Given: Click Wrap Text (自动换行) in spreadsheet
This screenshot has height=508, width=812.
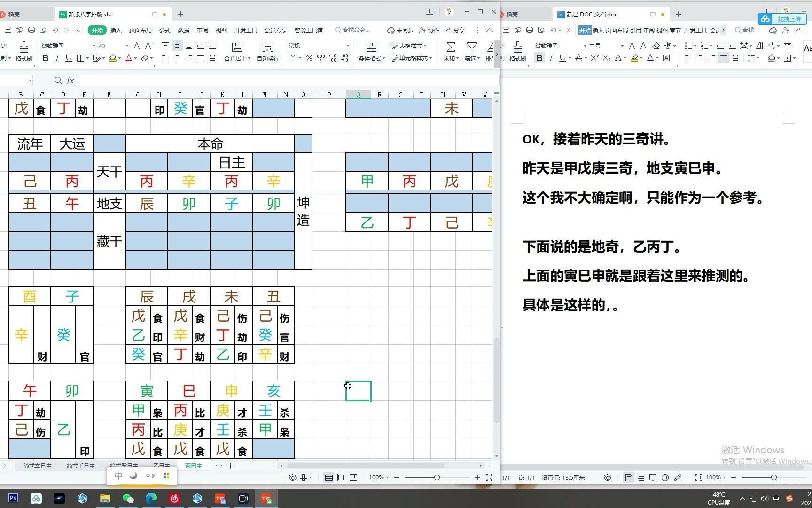Looking at the screenshot, I should (x=268, y=52).
